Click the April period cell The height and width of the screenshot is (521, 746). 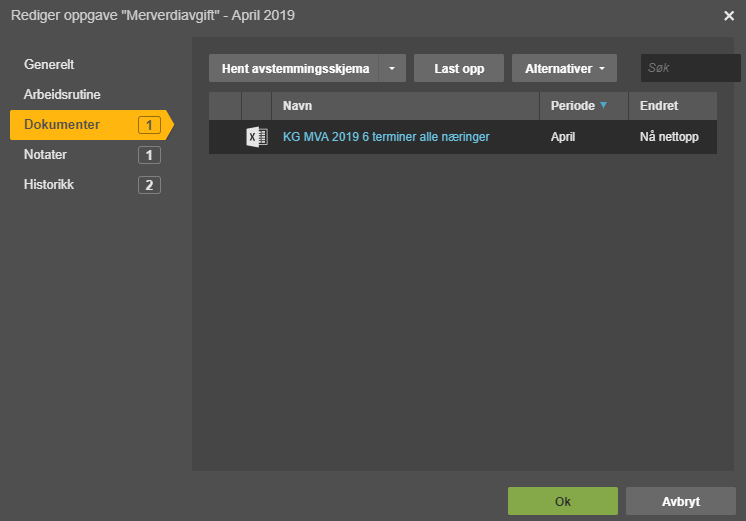pos(563,137)
